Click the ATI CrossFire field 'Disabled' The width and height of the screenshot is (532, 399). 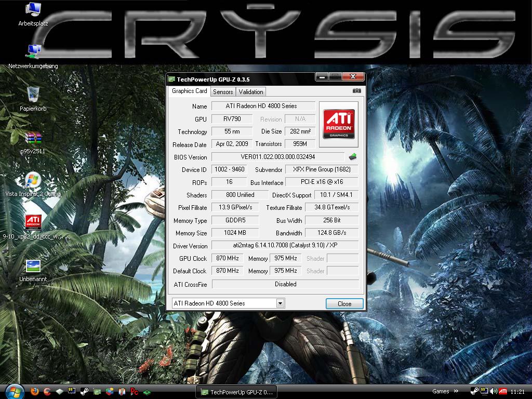285,284
